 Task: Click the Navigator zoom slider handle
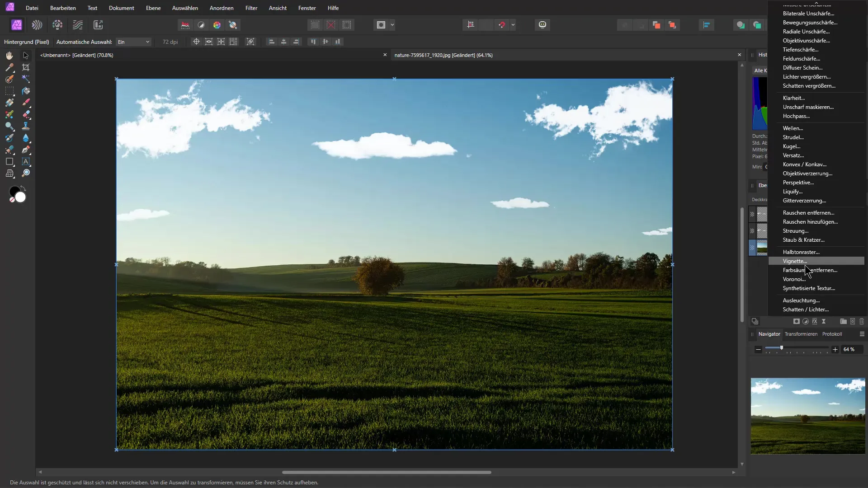click(782, 348)
